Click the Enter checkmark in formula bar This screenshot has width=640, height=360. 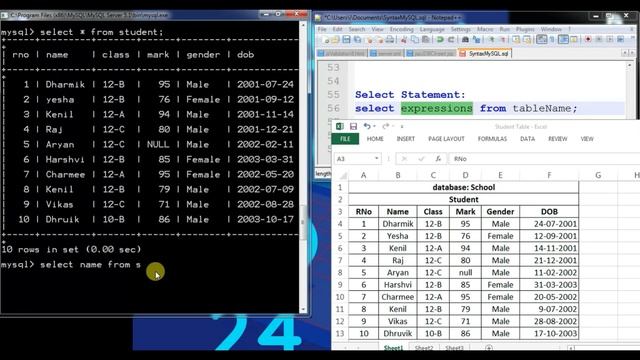coord(421,158)
